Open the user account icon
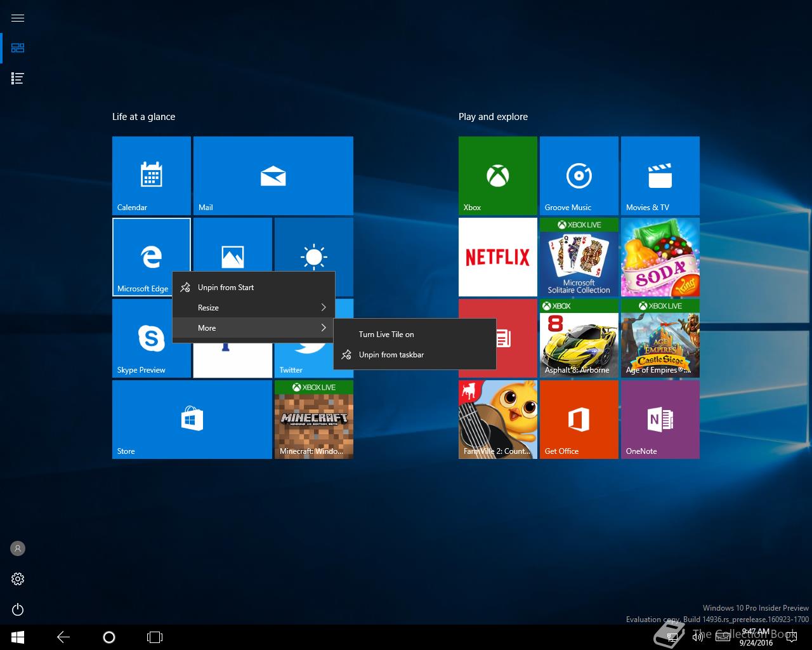812x650 pixels. pos(18,548)
